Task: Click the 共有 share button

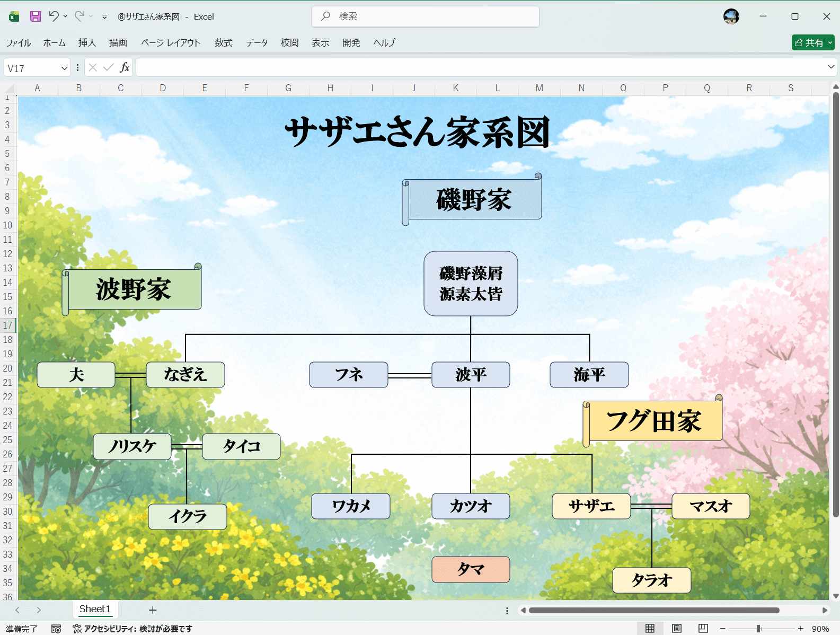Action: tap(813, 42)
